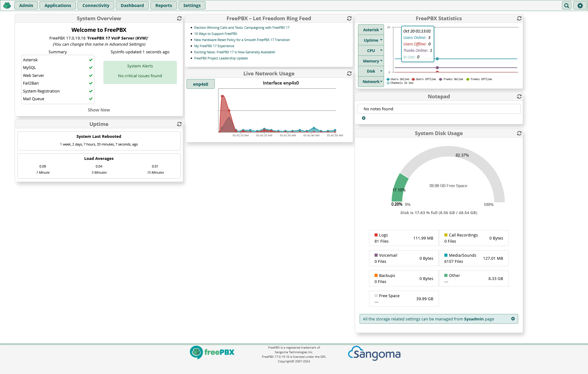Image resolution: width=588 pixels, height=374 pixels.
Task: Open the My FreePBX 17 Experience article
Action: 214,46
